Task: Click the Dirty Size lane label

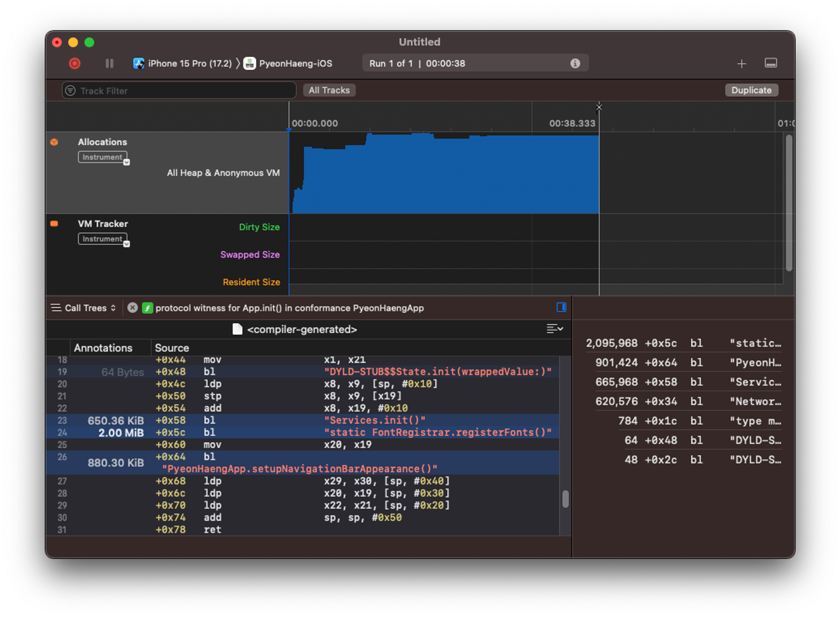Action: click(x=259, y=227)
